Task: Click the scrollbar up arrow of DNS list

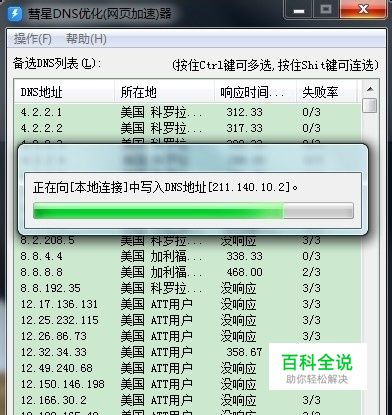Action: (370, 89)
